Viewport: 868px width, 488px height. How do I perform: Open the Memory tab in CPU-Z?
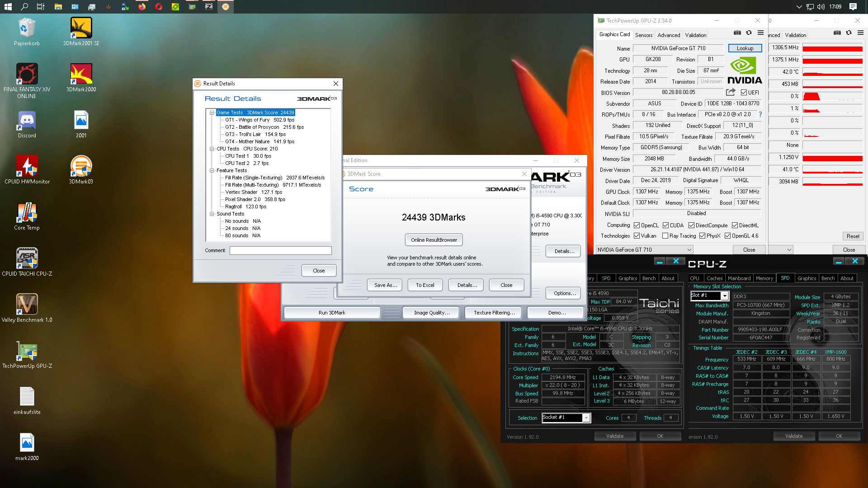[764, 278]
